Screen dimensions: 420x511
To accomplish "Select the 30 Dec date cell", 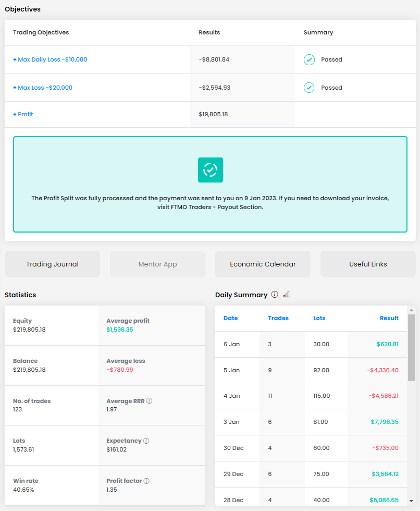I will 233,448.
